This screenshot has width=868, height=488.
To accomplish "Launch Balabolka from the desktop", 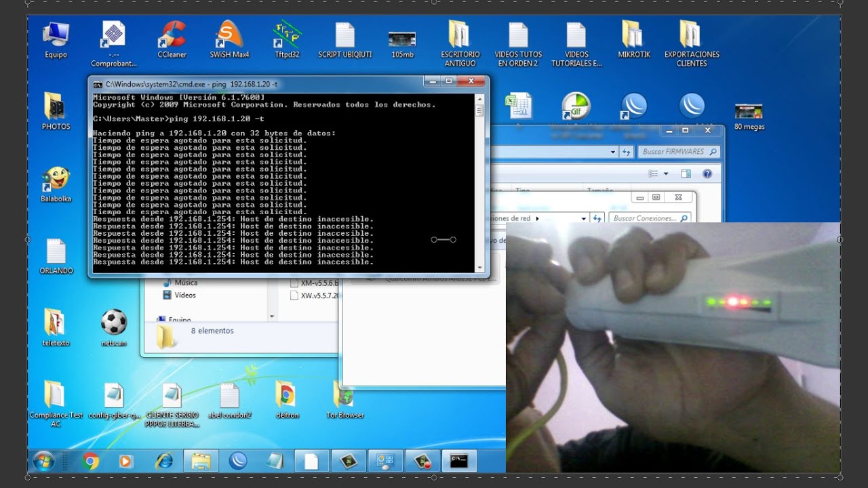I will click(x=56, y=184).
